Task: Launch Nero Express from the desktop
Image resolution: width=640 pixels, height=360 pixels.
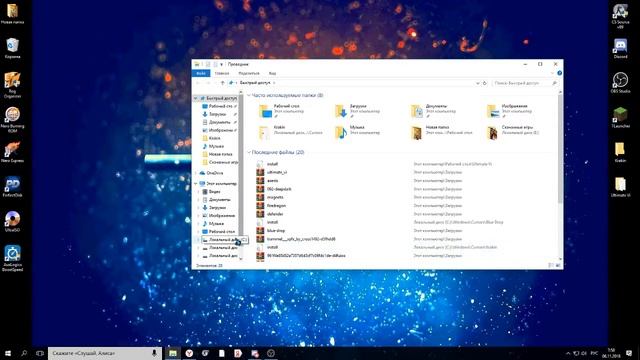Action: point(12,152)
